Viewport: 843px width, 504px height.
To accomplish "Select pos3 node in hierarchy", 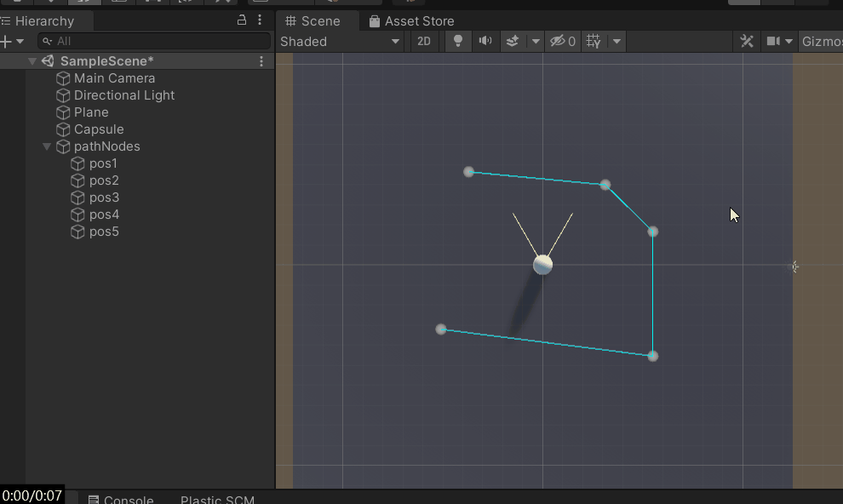I will point(104,198).
